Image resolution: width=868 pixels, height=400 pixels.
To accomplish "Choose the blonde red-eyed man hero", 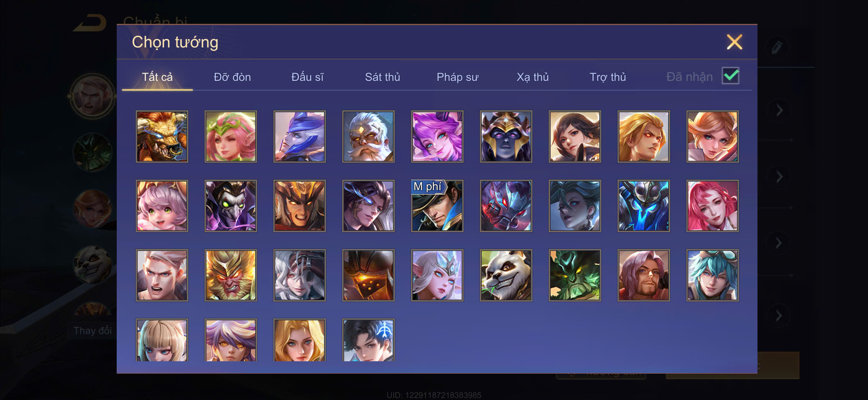I will (643, 136).
